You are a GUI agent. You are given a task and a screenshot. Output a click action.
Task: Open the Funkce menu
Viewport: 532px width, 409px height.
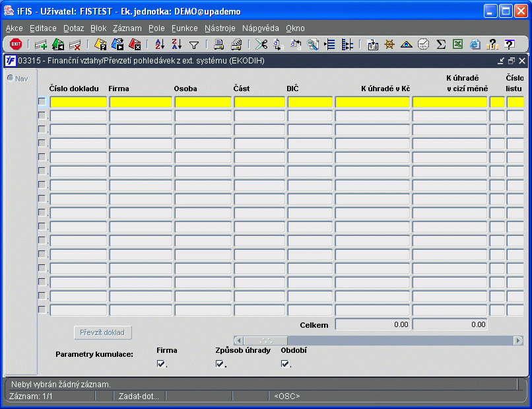click(185, 28)
